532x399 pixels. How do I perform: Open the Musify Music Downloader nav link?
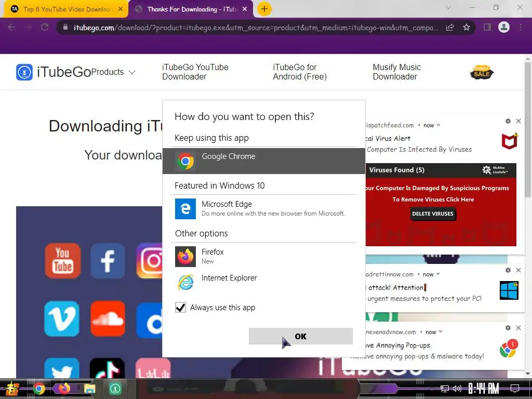click(396, 72)
